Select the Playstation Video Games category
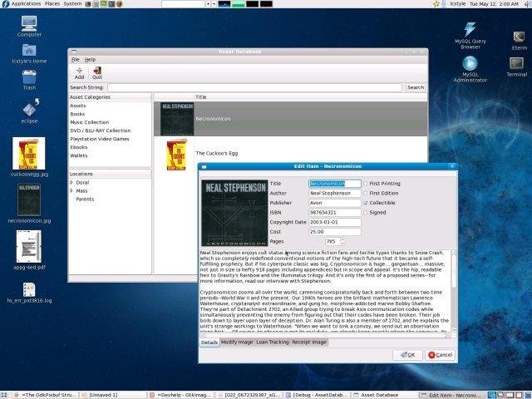 [100, 139]
